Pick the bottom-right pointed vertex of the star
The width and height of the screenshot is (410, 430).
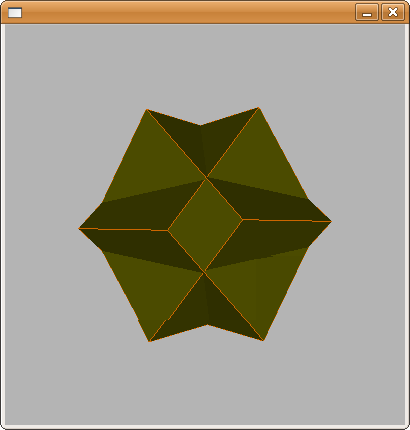pos(263,340)
